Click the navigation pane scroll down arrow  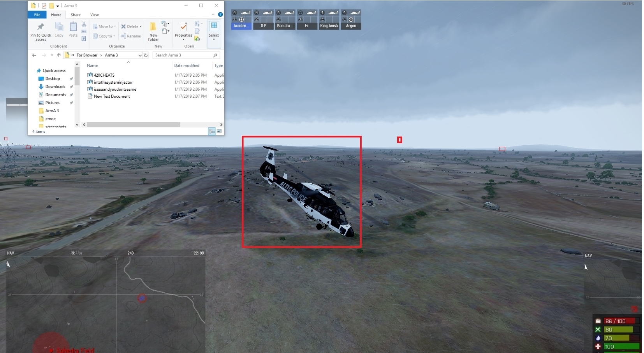coord(77,125)
